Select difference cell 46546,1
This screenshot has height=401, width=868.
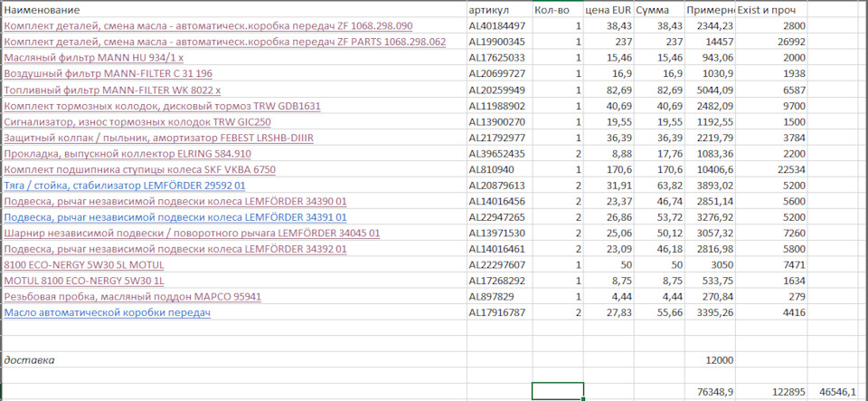[x=835, y=392]
